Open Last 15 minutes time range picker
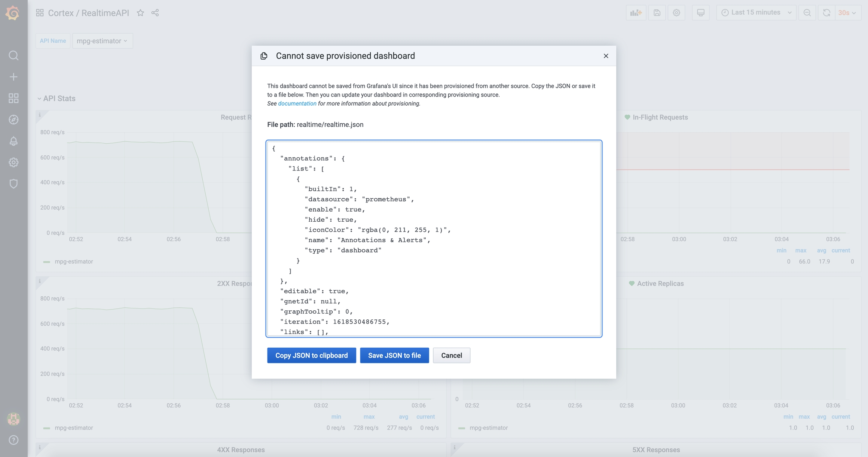The height and width of the screenshot is (457, 868). (x=756, y=12)
